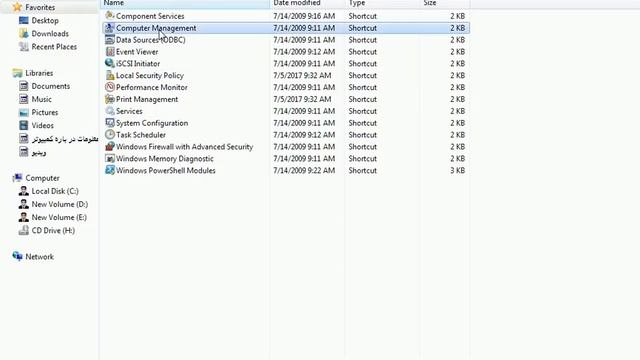Click the Local Disk (C:) drive icon
The height and width of the screenshot is (360, 640).
pyautogui.click(x=24, y=191)
